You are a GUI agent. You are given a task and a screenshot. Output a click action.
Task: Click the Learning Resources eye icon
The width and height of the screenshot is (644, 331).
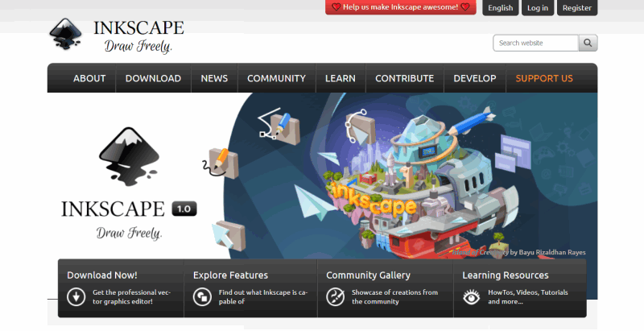[472, 297]
